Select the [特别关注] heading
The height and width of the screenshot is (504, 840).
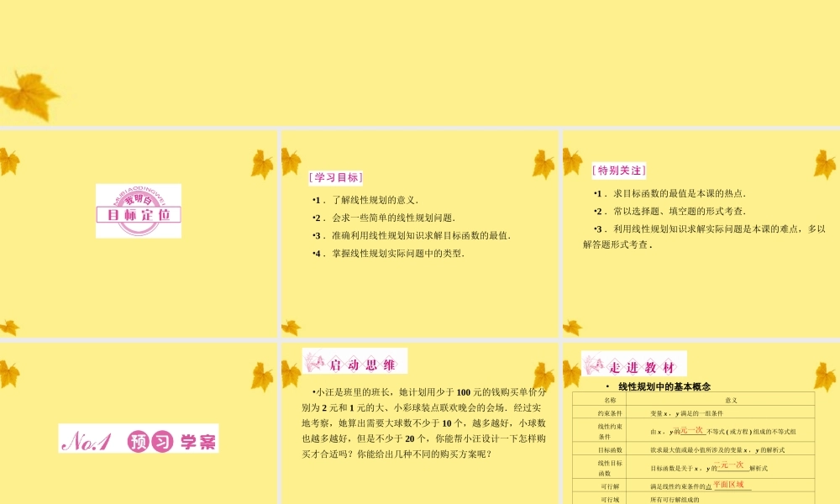pyautogui.click(x=619, y=171)
